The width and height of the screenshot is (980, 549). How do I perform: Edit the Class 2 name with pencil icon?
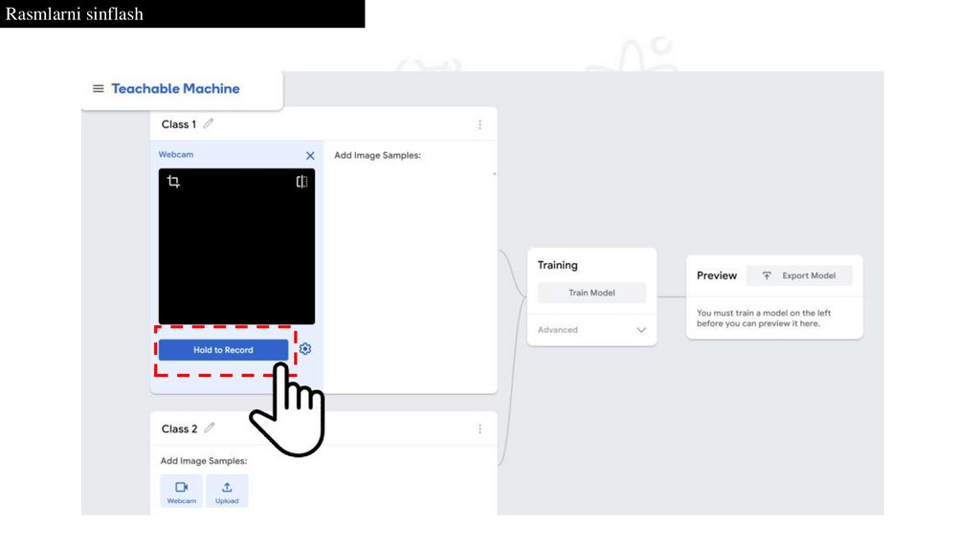pyautogui.click(x=210, y=428)
